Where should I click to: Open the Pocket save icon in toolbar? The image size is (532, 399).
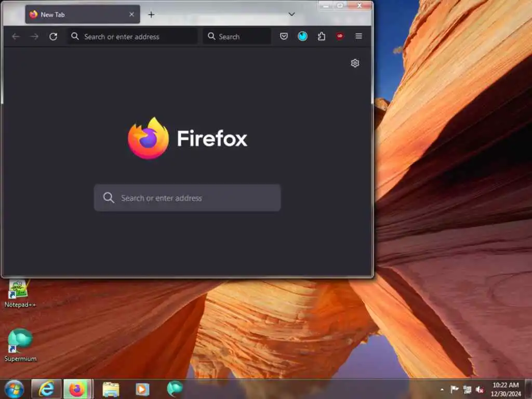point(284,36)
